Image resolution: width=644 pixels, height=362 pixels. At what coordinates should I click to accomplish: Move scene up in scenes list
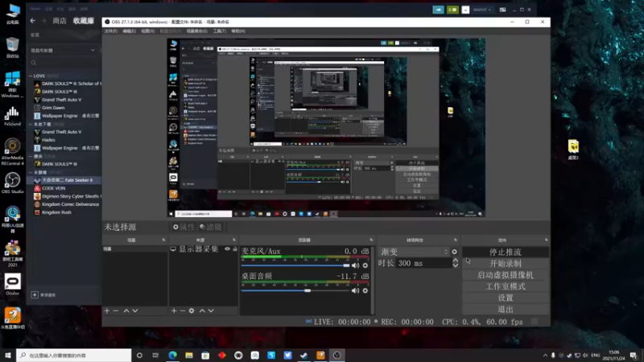coord(126,311)
